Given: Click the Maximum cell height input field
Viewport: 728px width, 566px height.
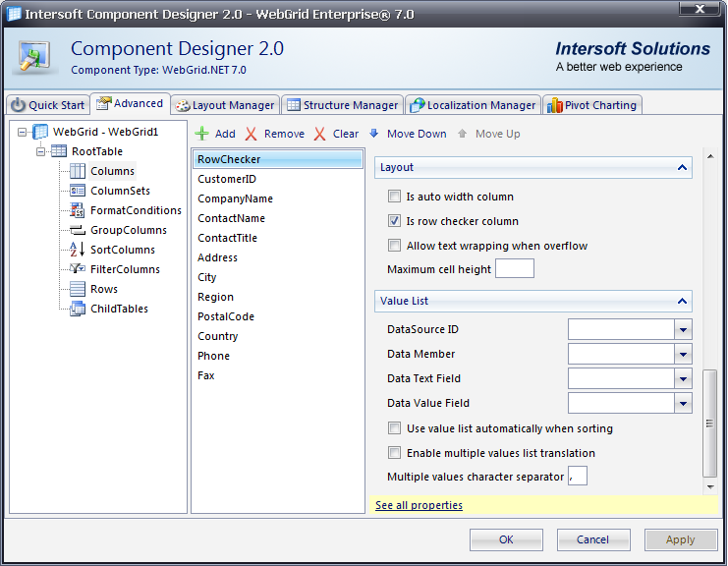Looking at the screenshot, I should [x=515, y=269].
